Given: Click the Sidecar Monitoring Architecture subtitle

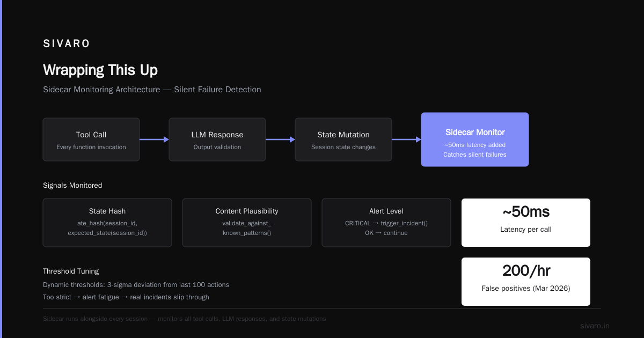Looking at the screenshot, I should click(x=152, y=90).
